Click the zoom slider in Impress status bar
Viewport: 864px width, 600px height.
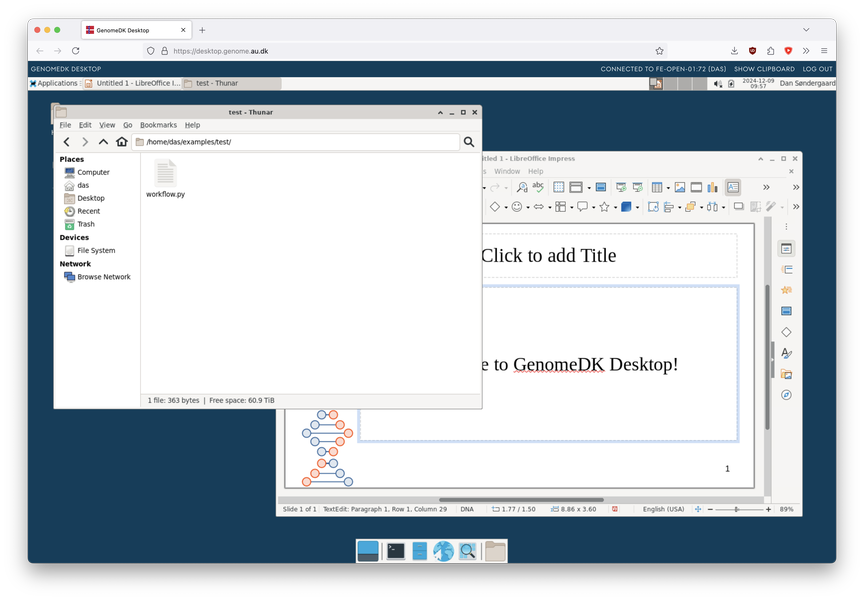click(x=738, y=509)
